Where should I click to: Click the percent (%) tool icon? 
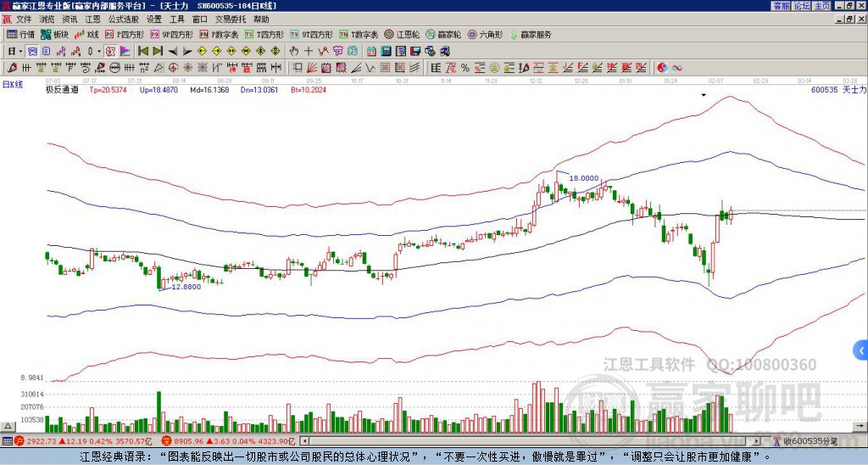(465, 68)
